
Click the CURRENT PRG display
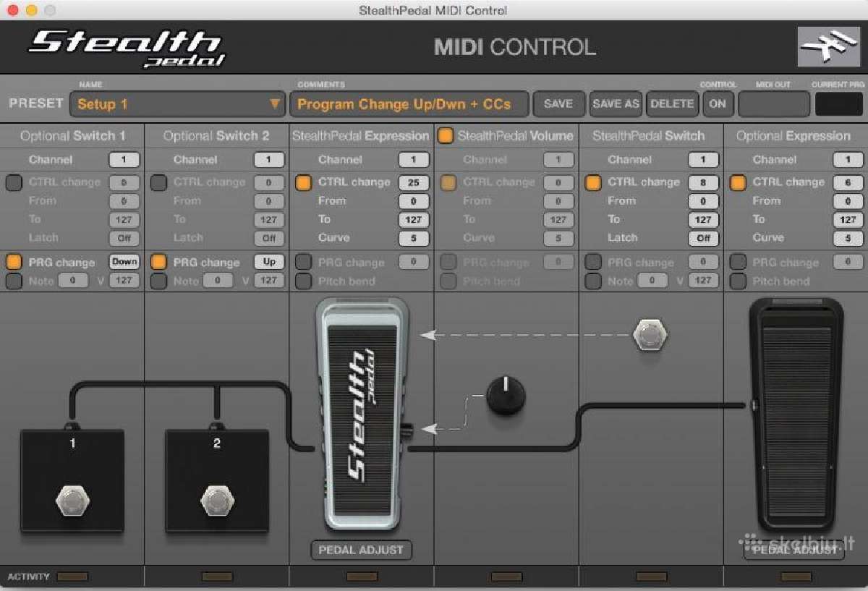coord(839,104)
